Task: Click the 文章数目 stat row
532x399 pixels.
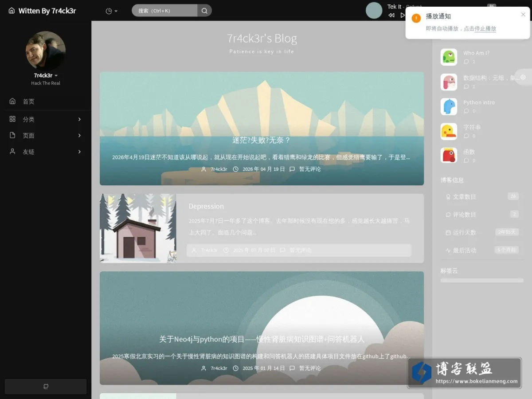Action: [482, 196]
